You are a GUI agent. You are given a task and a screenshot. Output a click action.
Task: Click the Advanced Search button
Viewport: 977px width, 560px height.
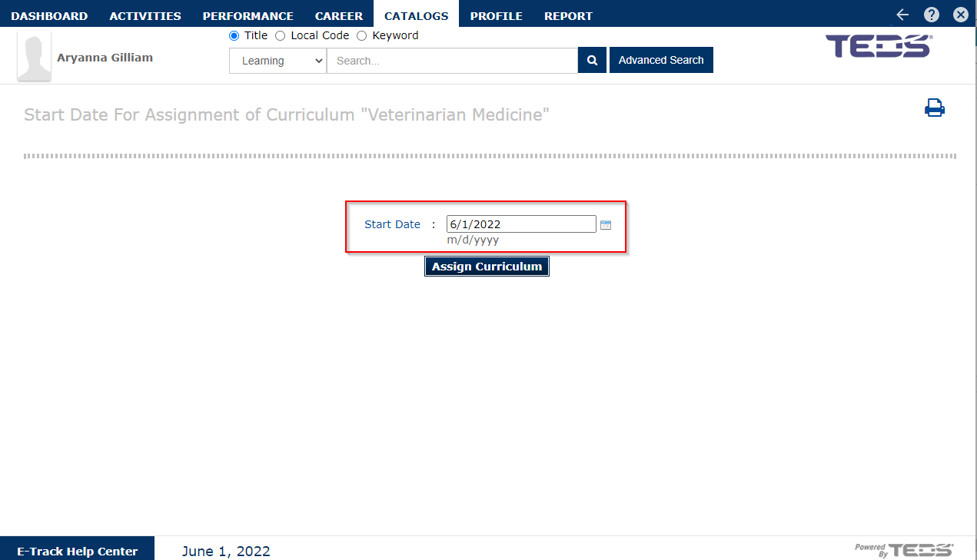(661, 60)
